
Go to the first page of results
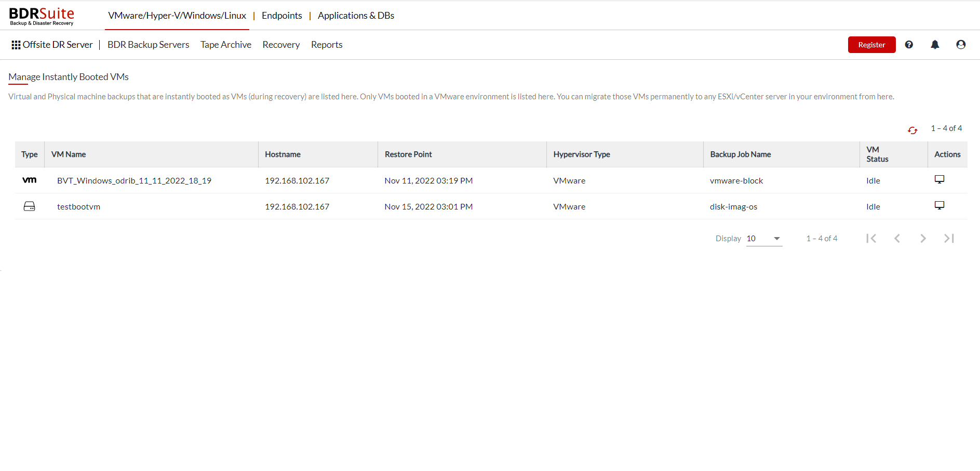(871, 238)
